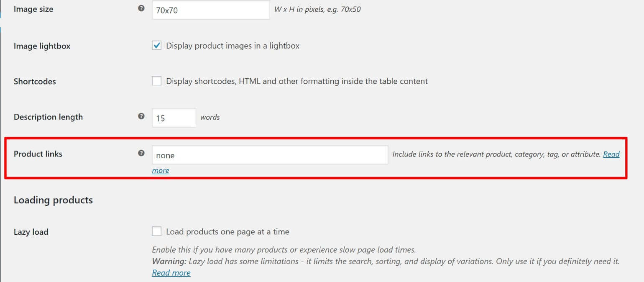Viewport: 644px width, 282px height.
Task: Open the Read more link beside Product links description
Action: pyautogui.click(x=611, y=154)
